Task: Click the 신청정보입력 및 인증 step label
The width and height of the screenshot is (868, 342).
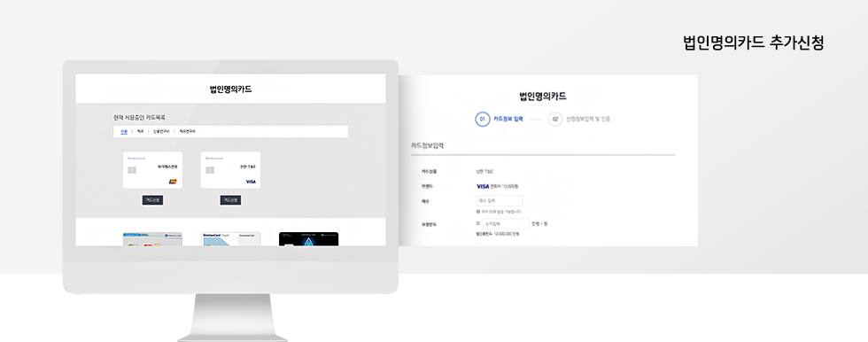Action: 588,119
